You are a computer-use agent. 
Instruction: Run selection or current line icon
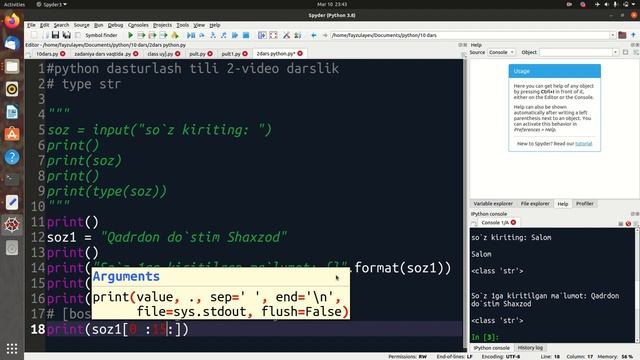click(x=163, y=36)
